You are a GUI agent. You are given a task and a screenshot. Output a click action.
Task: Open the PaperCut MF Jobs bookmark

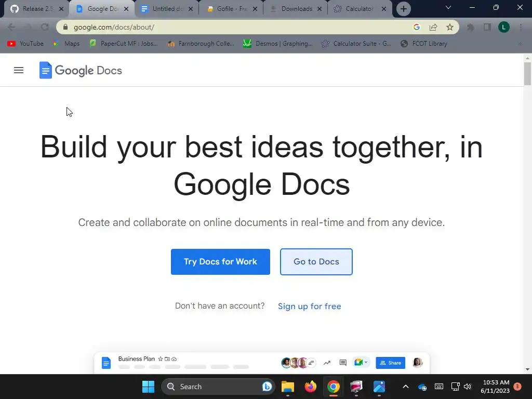[x=124, y=44]
